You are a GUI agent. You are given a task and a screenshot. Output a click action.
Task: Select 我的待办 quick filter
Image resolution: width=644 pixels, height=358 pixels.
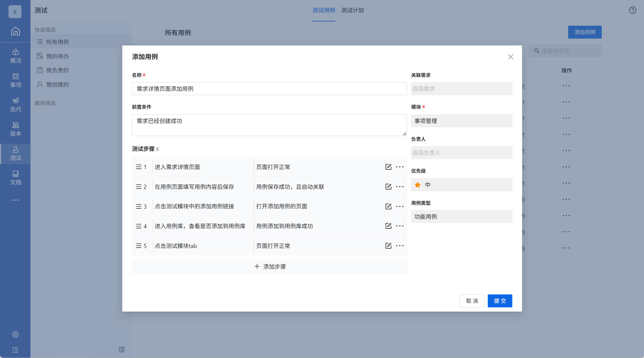[57, 56]
